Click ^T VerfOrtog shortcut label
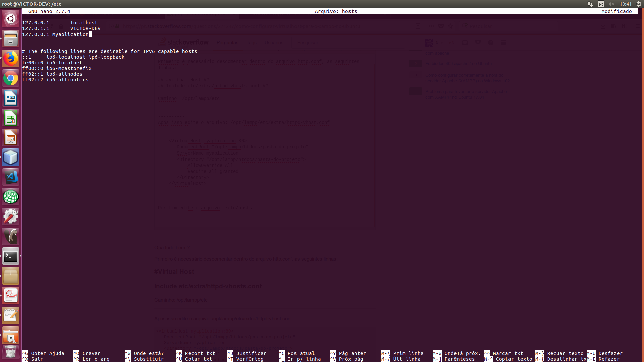Viewport: 644px width, 362px height. point(246,359)
